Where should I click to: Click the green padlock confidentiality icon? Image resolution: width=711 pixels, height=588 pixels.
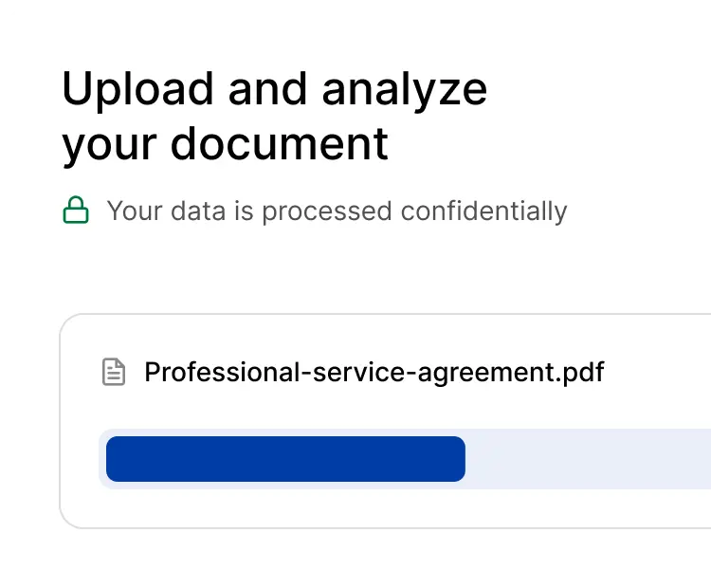coord(76,210)
